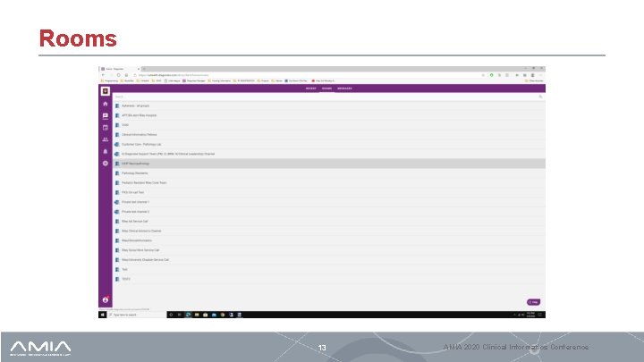Click the Windows taskbar search box

pos(137,315)
